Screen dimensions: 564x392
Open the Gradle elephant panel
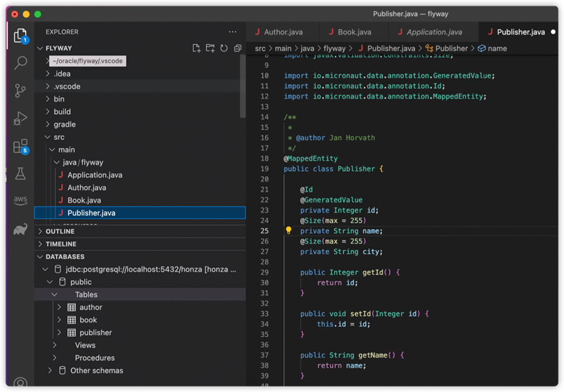20,229
